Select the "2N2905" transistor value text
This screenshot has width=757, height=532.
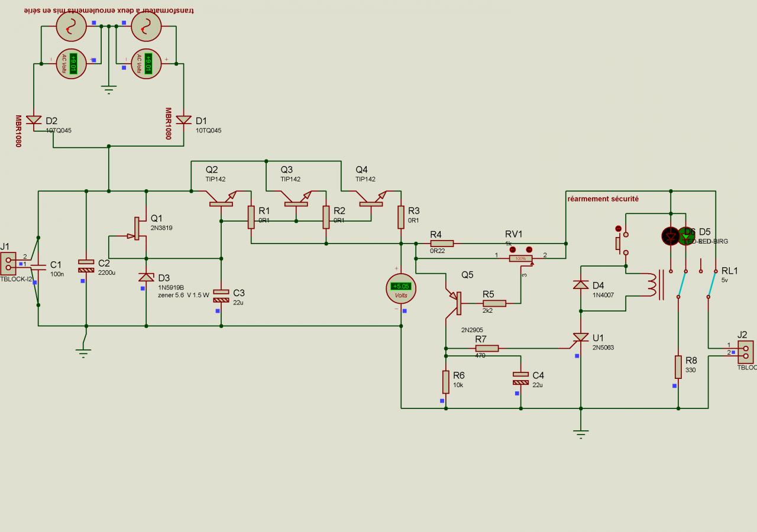tap(473, 330)
